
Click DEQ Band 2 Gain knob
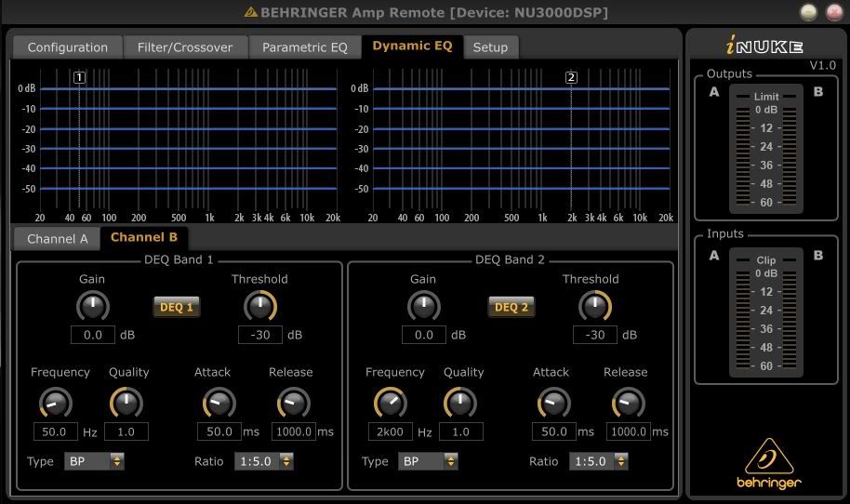click(x=424, y=306)
